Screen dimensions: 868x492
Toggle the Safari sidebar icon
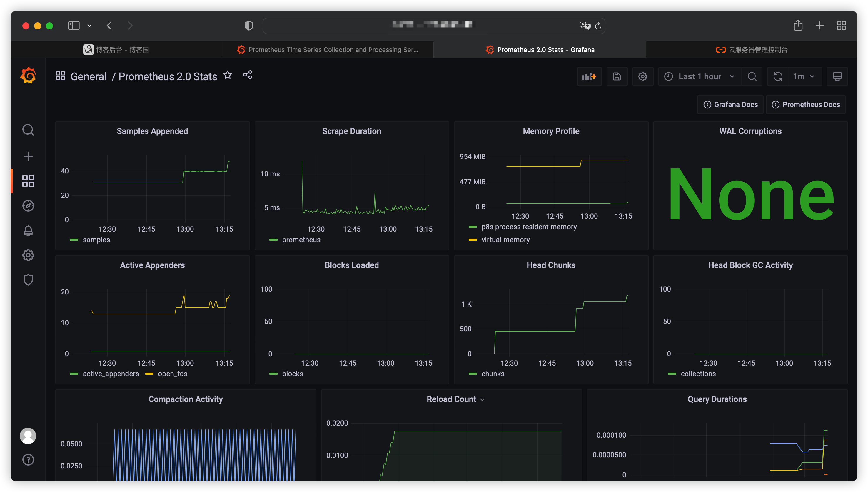tap(74, 26)
